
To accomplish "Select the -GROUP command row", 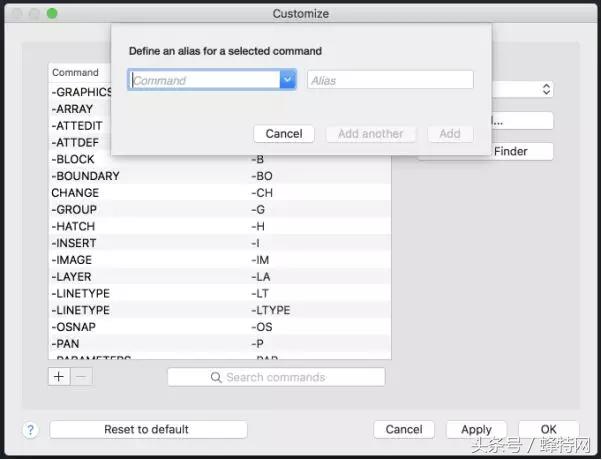I will click(220, 210).
